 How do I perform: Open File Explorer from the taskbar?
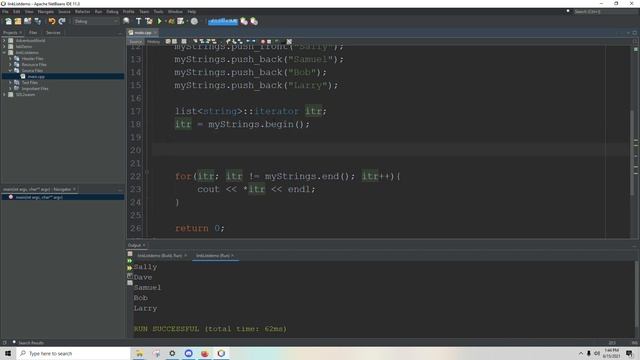click(x=139, y=353)
